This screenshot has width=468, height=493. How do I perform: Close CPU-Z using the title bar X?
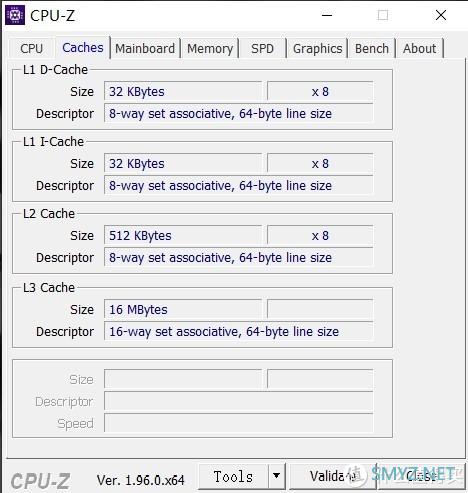(441, 15)
